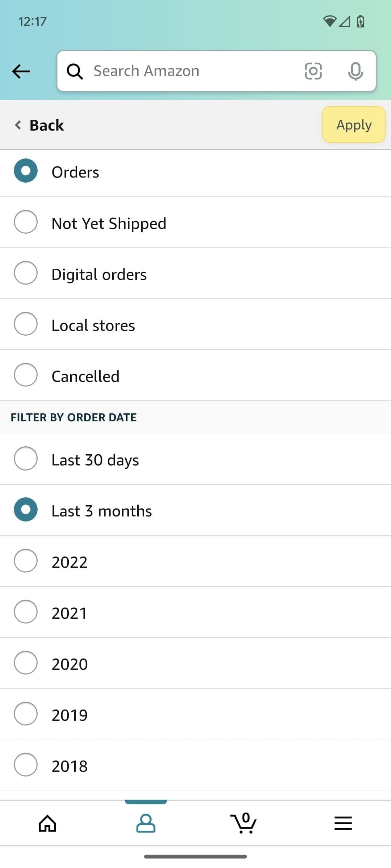The height and width of the screenshot is (868, 391).
Task: Select the 2018 order year
Action: (69, 765)
